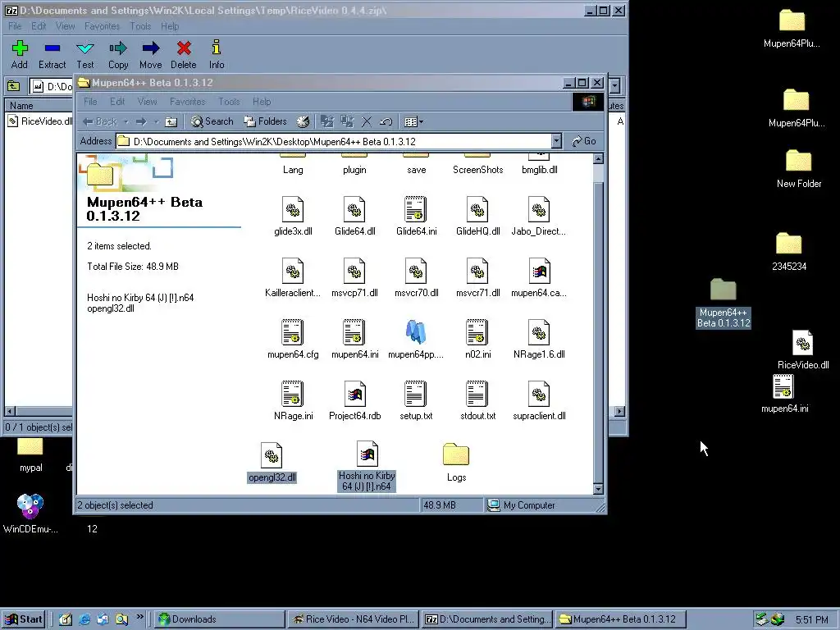Select the setup.txt file
This screenshot has width=840, height=630.
point(416,401)
